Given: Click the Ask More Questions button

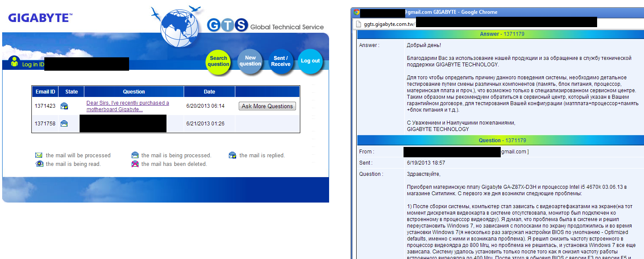Looking at the screenshot, I should point(267,106).
